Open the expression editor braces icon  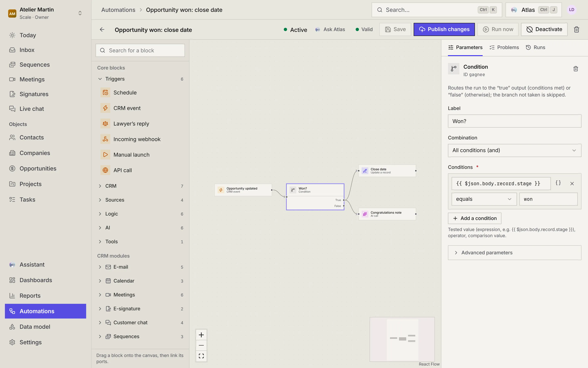[x=558, y=183]
